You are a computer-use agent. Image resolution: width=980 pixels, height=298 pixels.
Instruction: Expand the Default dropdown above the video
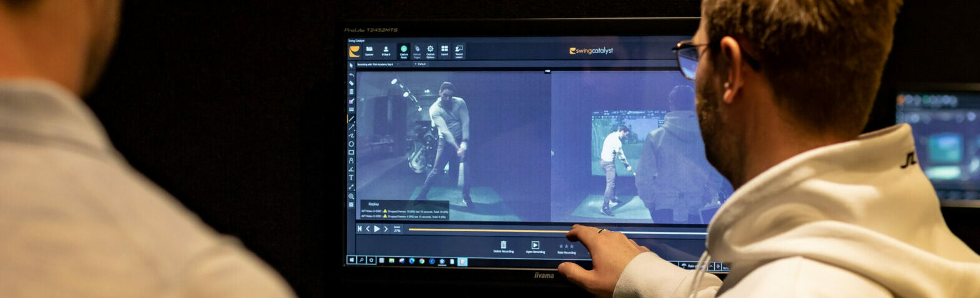coord(421,64)
